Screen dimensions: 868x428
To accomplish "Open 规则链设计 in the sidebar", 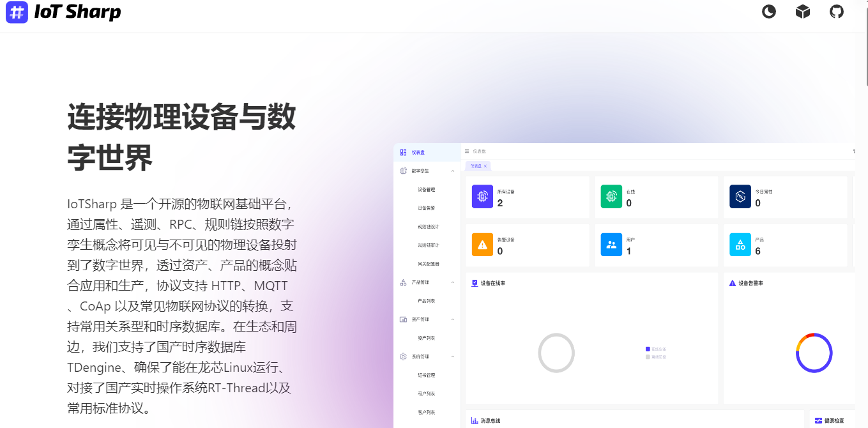I will pos(429,226).
